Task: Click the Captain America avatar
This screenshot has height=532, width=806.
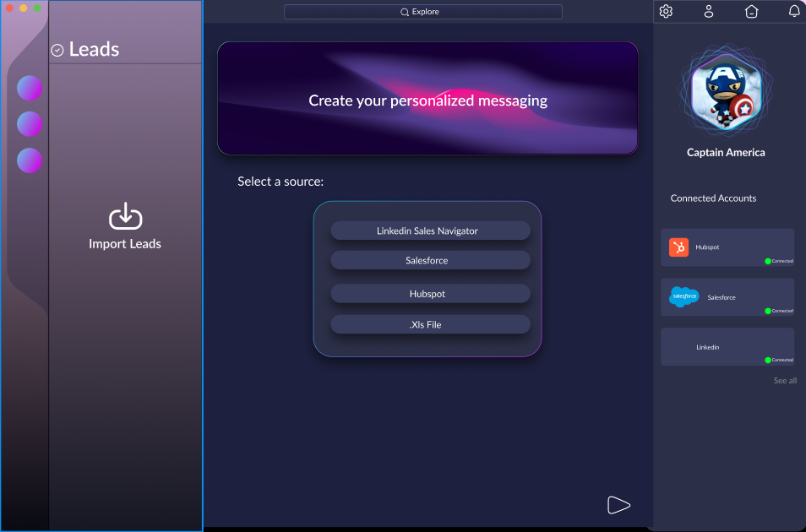Action: point(725,91)
